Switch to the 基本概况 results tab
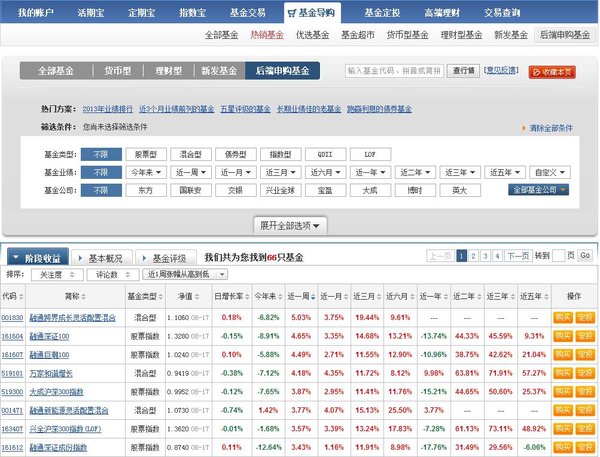The width and height of the screenshot is (600, 457). pyautogui.click(x=102, y=258)
